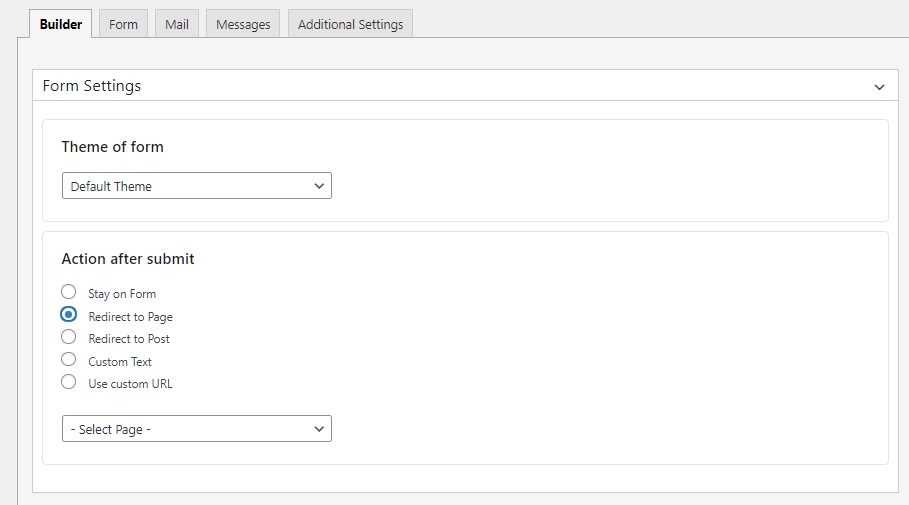
Task: Select the Redirect to Page option
Action: tap(68, 314)
